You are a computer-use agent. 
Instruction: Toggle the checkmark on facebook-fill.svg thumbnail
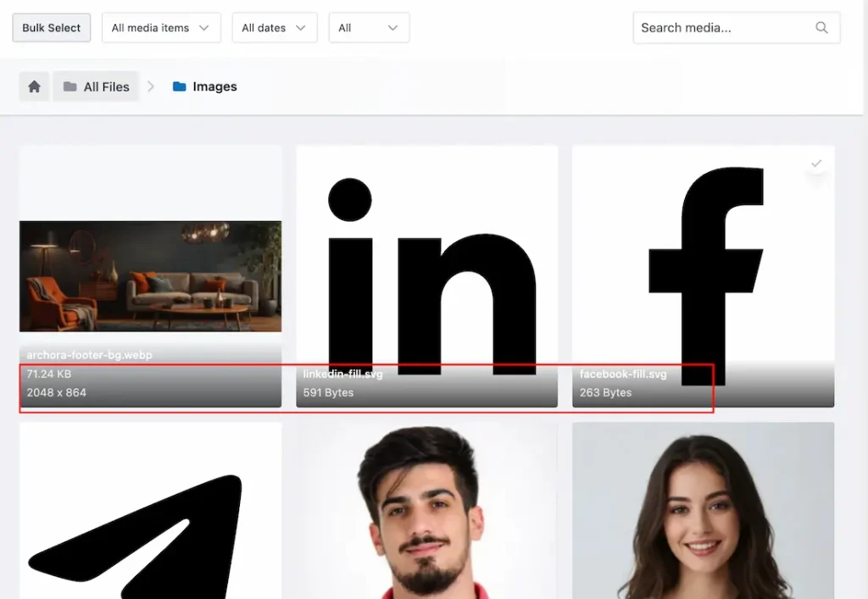tap(816, 164)
